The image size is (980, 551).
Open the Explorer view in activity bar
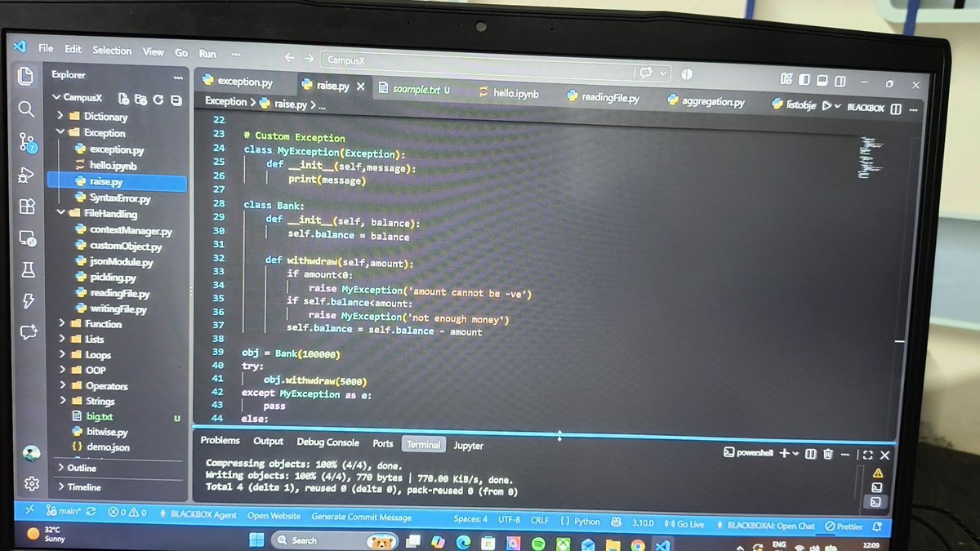[25, 76]
